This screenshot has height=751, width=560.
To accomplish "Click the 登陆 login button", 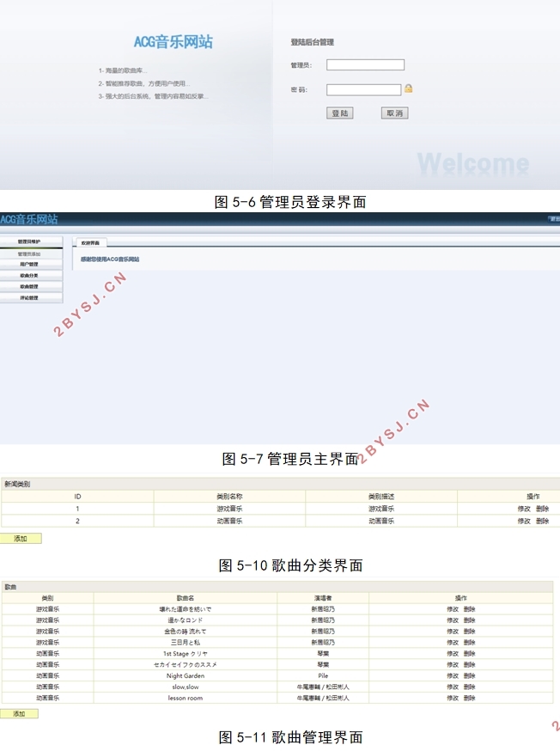I will tap(340, 113).
